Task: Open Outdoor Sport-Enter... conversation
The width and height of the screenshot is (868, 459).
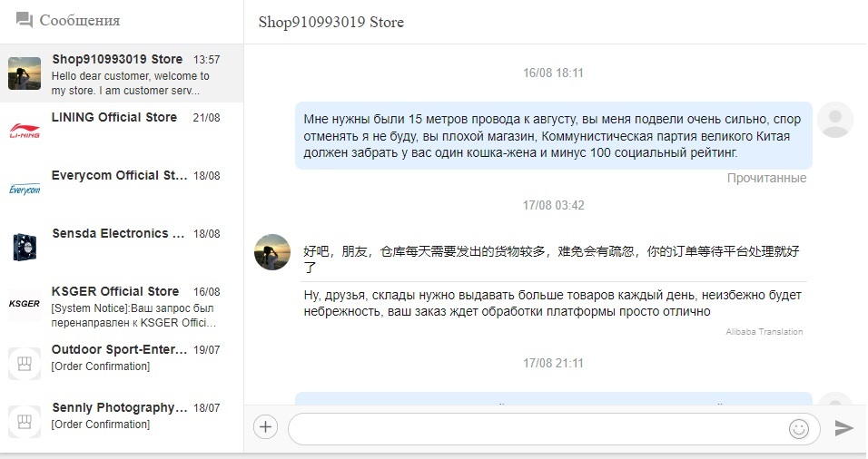Action: point(122,364)
